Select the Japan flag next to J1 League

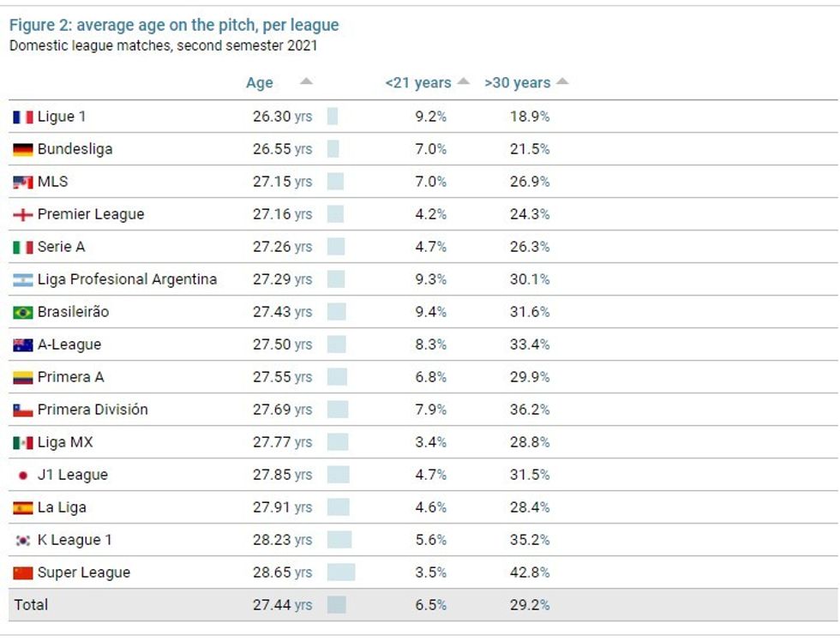tap(23, 476)
